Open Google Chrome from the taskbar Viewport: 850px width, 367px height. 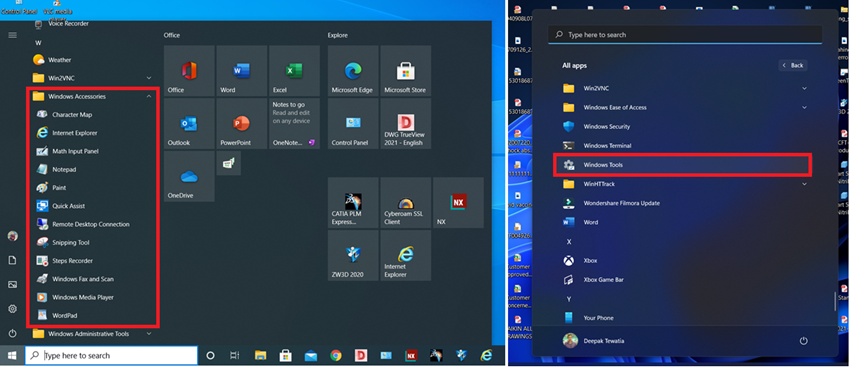pos(336,356)
